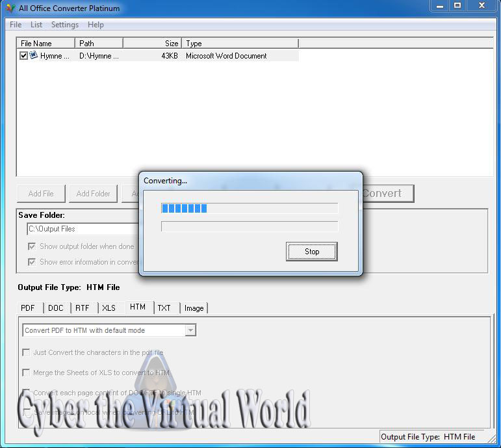This screenshot has height=448, width=501.
Task: Switch to the RTF output tab
Action: (84, 308)
